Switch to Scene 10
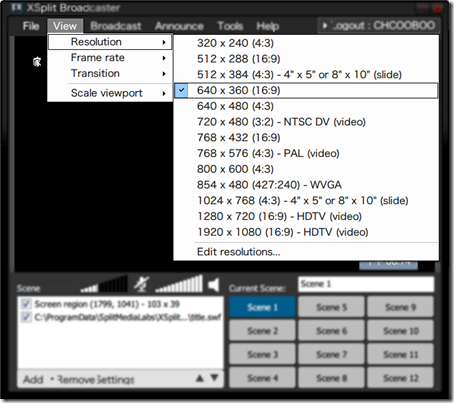 click(400, 331)
